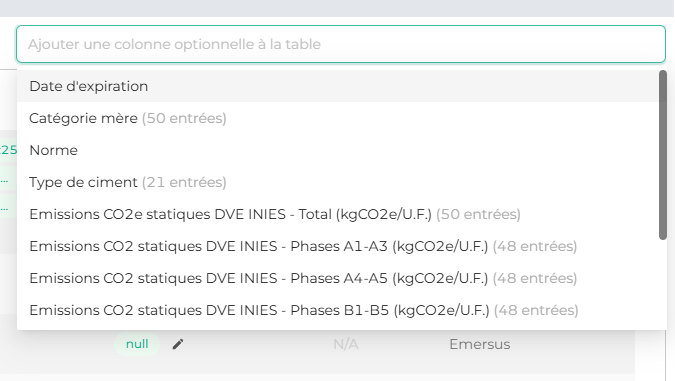Screen dimensions: 675x381
Task: Click the dropdown list scrollbar thumb
Action: pos(663,155)
